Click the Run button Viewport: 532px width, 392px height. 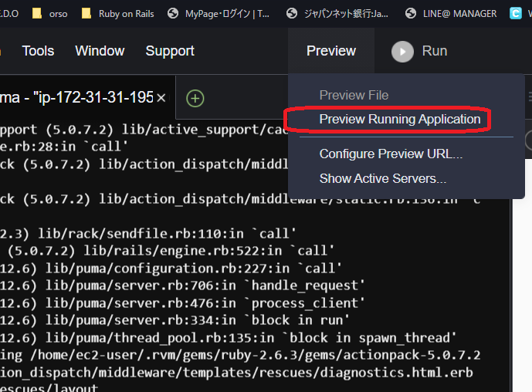click(419, 51)
